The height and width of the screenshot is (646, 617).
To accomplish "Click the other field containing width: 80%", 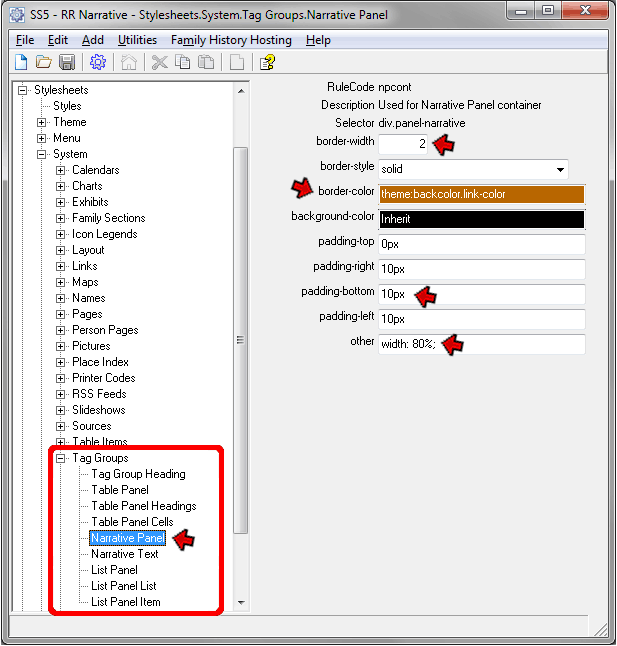I will [x=481, y=344].
